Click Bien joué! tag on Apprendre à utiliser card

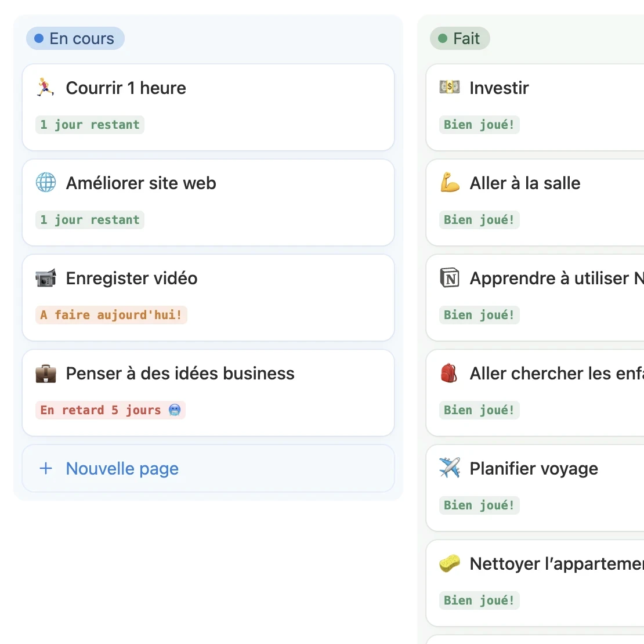479,315
